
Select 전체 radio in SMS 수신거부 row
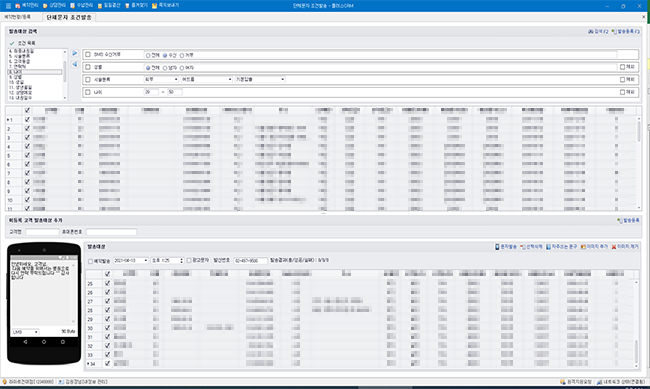148,55
